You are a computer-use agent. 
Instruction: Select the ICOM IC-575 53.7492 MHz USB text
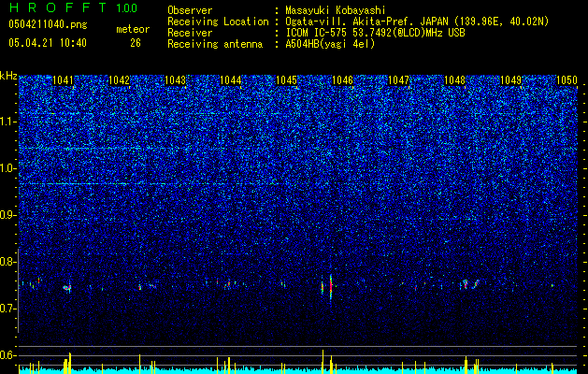[x=375, y=33]
